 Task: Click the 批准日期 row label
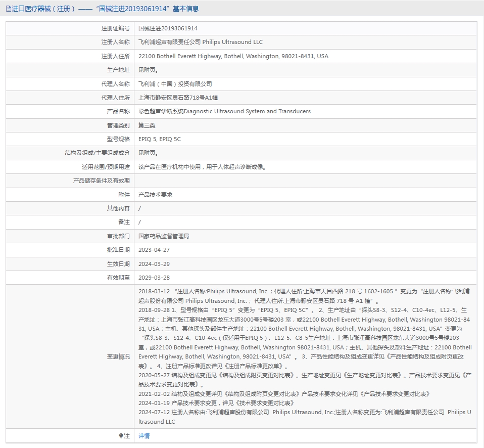[x=118, y=250]
